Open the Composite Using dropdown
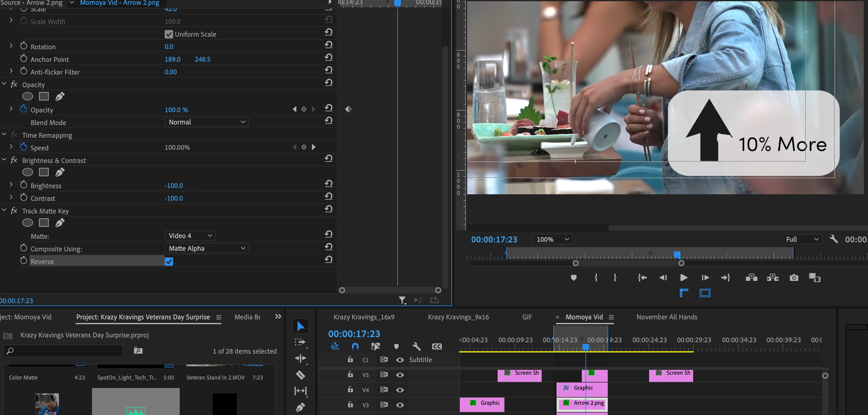Screen dimensions: 868x415 (x=206, y=248)
